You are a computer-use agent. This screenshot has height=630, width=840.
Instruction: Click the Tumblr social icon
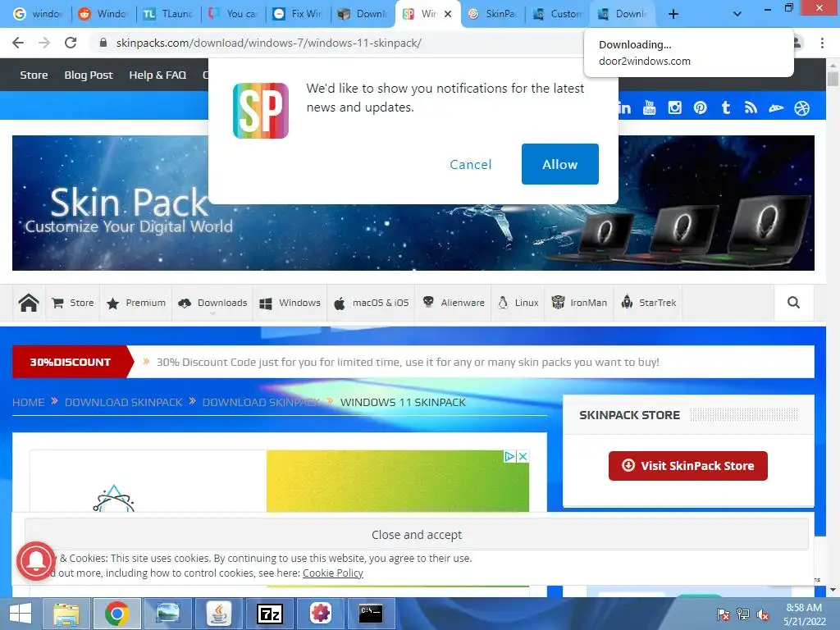726,107
